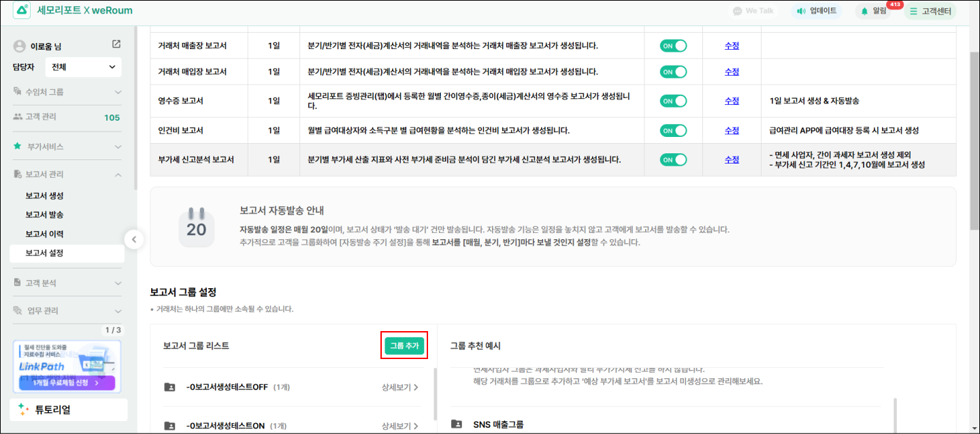
Task: Click the main page vertical scrollbar
Action: (974, 136)
